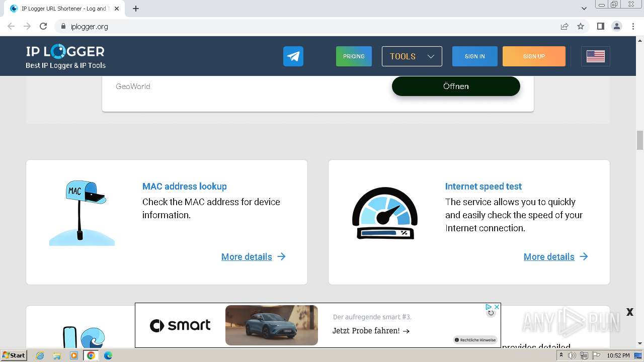The image size is (644, 362).
Task: Open Internet speed test title link
Action: coord(484,186)
